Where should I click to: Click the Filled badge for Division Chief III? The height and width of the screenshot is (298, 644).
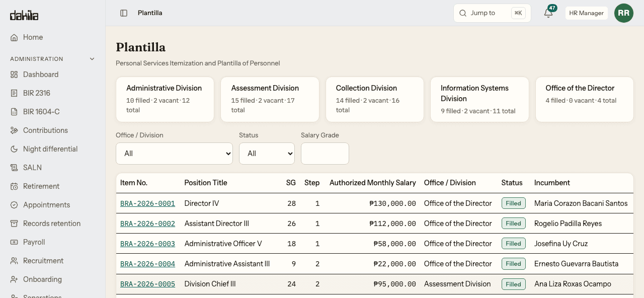click(513, 284)
